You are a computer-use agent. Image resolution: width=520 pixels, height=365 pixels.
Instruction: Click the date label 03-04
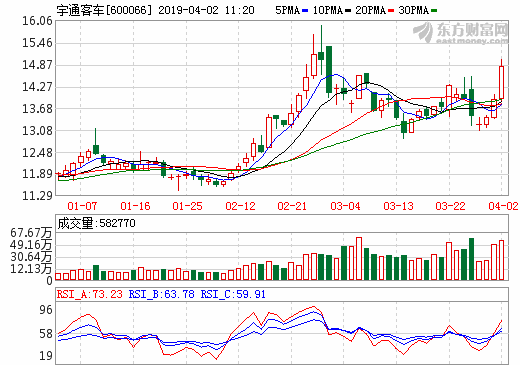tap(345, 206)
